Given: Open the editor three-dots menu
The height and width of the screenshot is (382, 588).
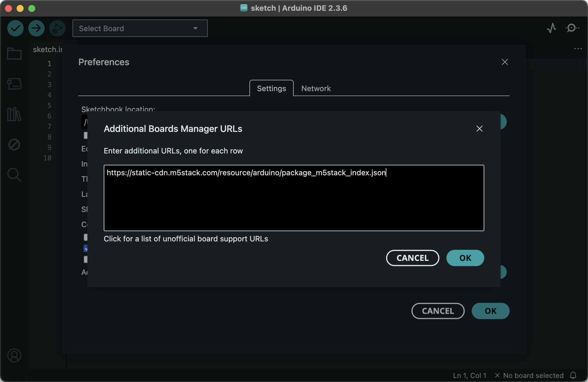Looking at the screenshot, I should coord(578,49).
